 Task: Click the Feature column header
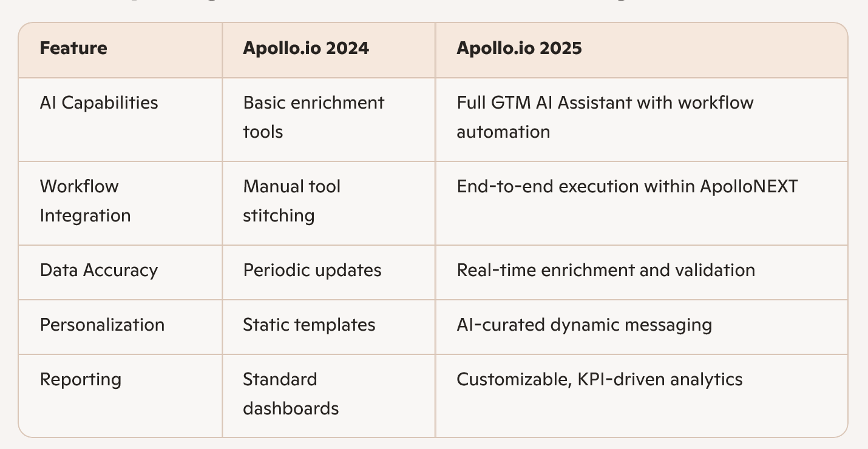coord(73,48)
